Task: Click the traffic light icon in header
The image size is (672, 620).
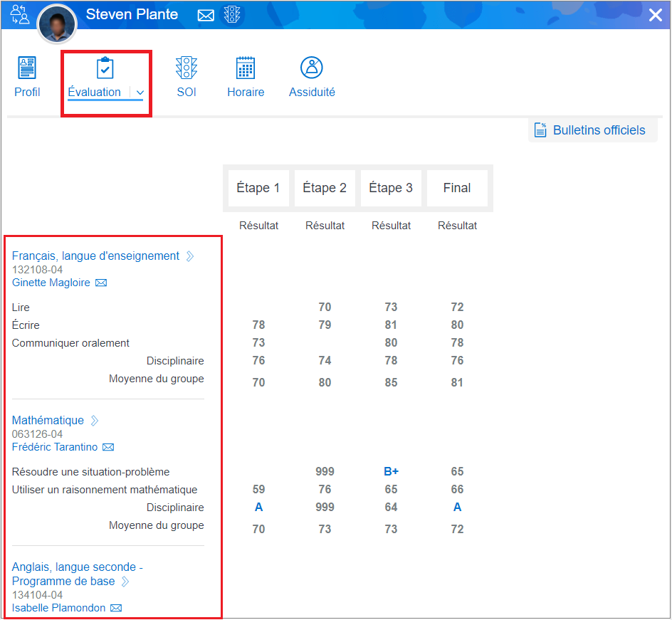Action: (x=232, y=15)
